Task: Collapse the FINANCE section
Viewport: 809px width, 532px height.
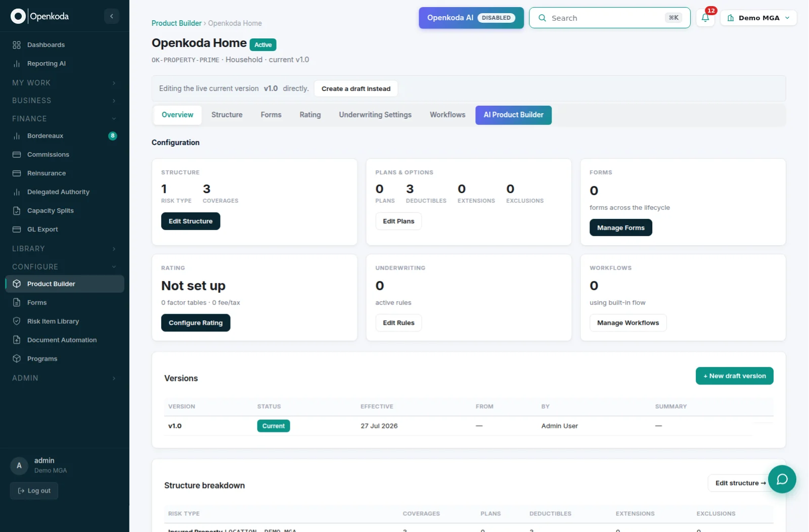Action: pos(65,119)
